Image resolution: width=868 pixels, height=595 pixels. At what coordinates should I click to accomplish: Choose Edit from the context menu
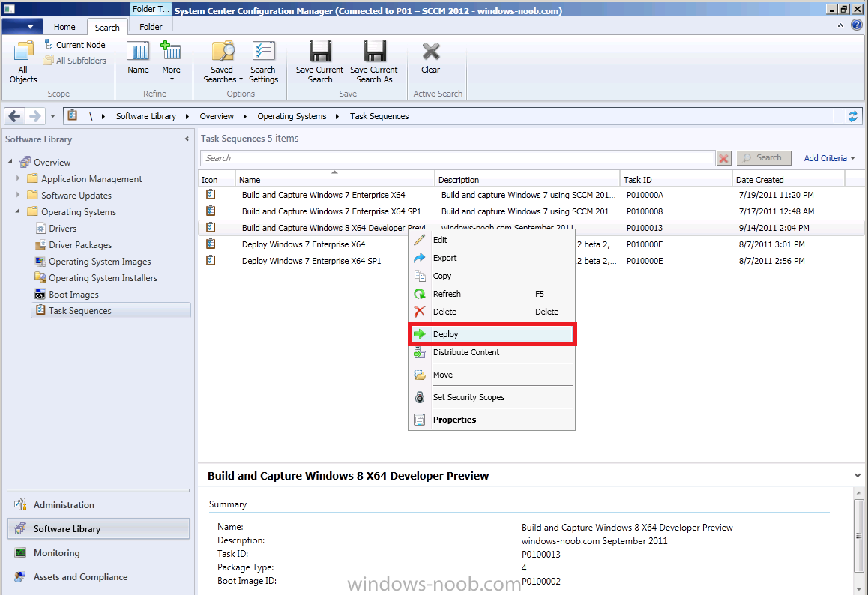(x=492, y=240)
